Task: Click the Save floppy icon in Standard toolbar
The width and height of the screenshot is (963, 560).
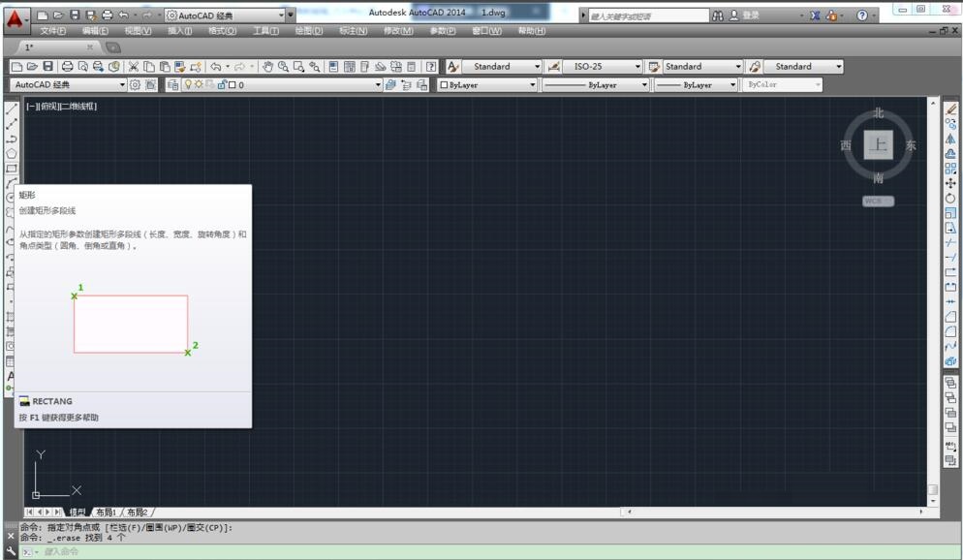Action: coord(47,66)
